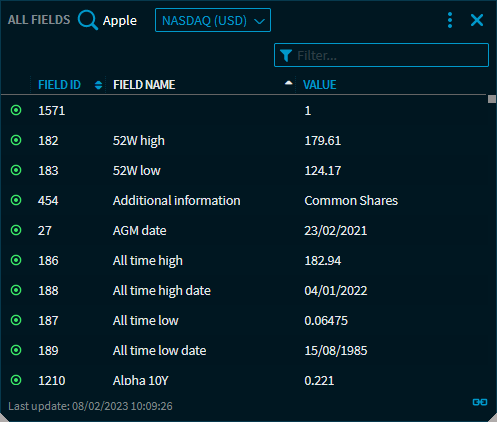The height and width of the screenshot is (422, 497).
Task: Click the magnifier search icon beside Apple
Action: tap(88, 20)
